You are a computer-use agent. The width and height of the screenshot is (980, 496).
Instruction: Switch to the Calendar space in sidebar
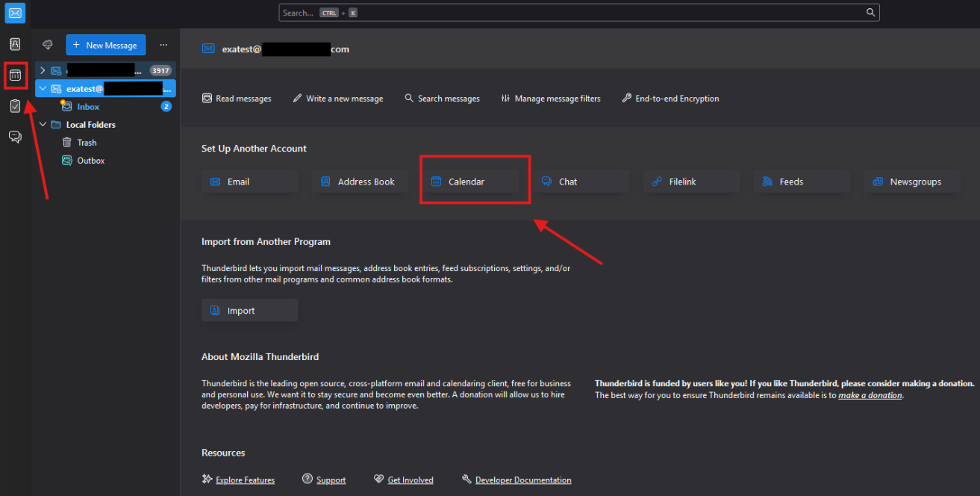click(15, 75)
